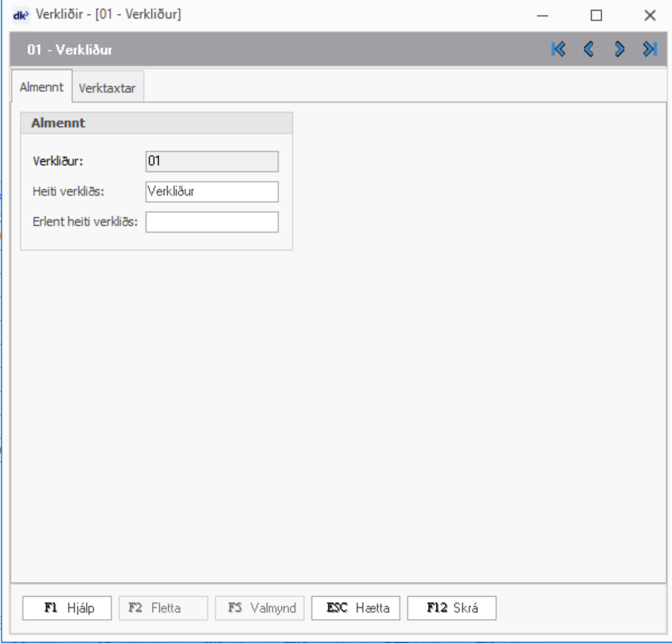Screen dimensions: 672x643
Task: Go to the previous record arrow
Action: click(x=588, y=49)
